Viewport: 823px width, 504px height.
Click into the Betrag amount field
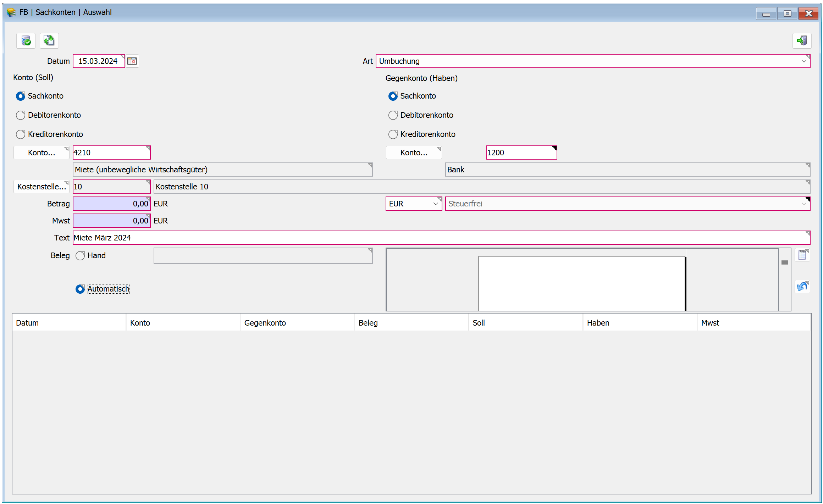111,204
